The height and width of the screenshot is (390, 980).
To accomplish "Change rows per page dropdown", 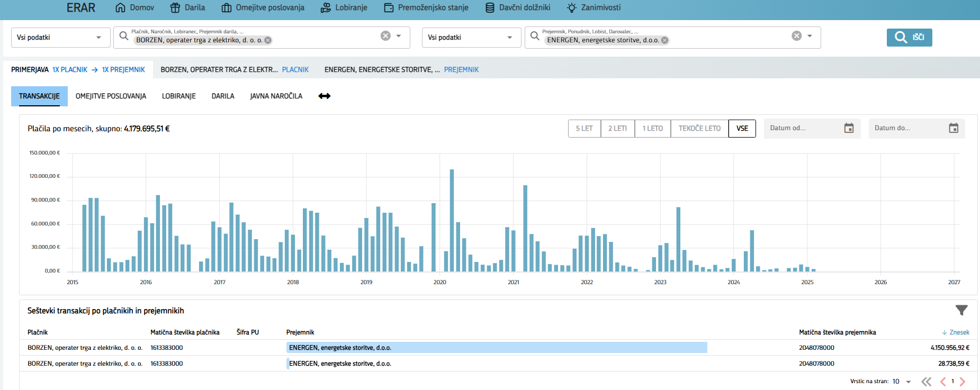I will (902, 382).
